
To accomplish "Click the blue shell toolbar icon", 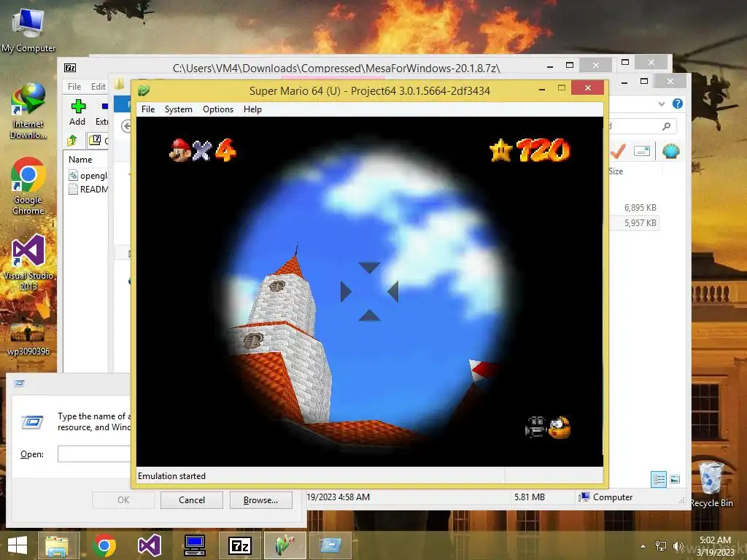I will (670, 152).
